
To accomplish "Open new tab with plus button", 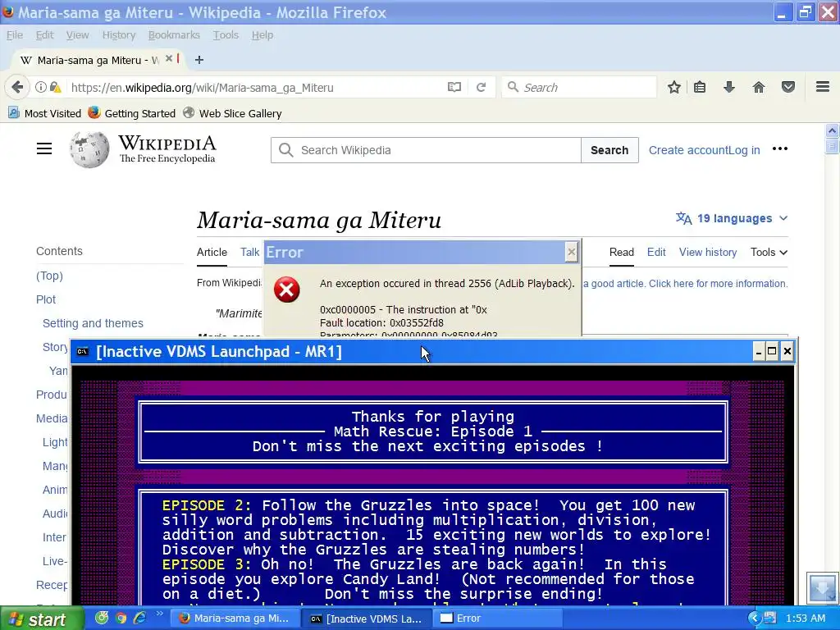I will 199,60.
